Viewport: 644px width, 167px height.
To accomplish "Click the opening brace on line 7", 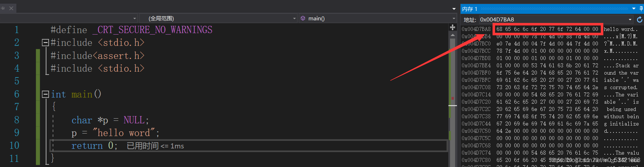I will 54,107.
